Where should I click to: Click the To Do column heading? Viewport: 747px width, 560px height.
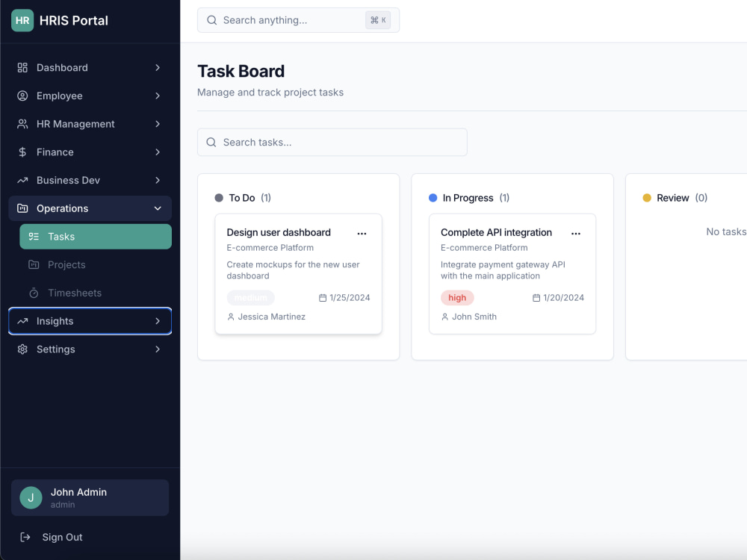point(242,198)
